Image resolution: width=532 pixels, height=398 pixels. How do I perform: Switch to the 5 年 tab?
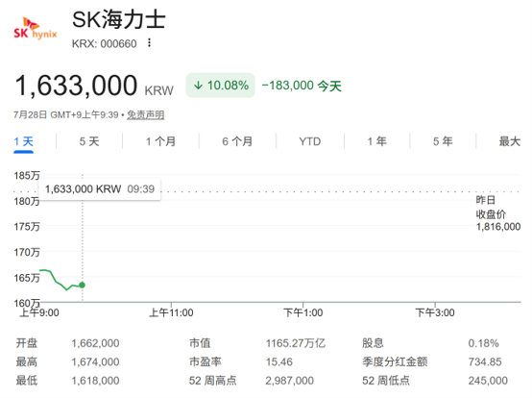(x=443, y=141)
